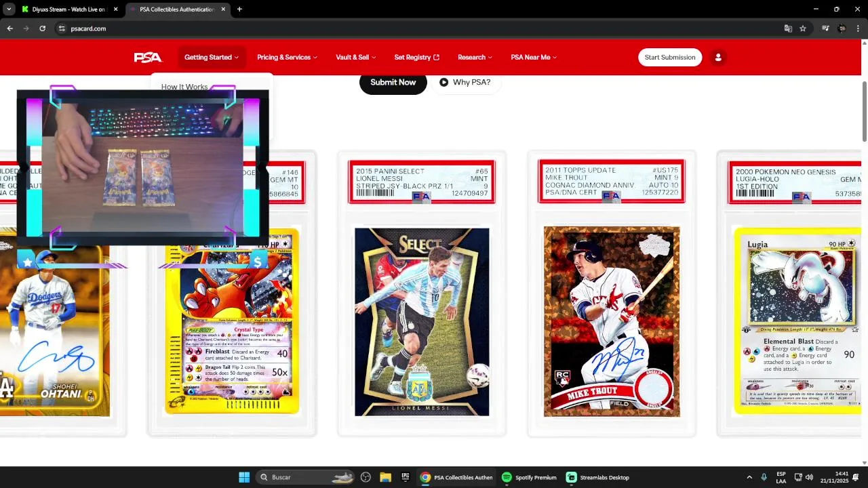
Task: Click the play icon beside Why PSA?
Action: point(443,82)
